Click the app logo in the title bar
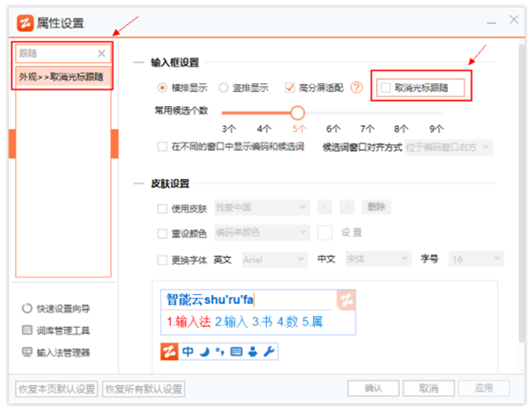The image size is (532, 412). pyautogui.click(x=25, y=23)
